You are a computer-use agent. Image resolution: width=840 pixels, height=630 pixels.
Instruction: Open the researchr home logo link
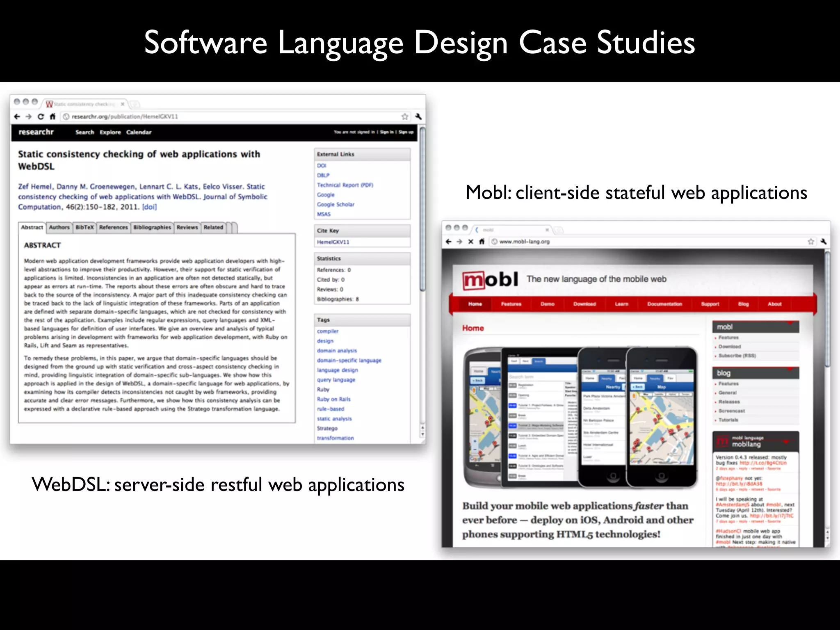click(x=36, y=132)
